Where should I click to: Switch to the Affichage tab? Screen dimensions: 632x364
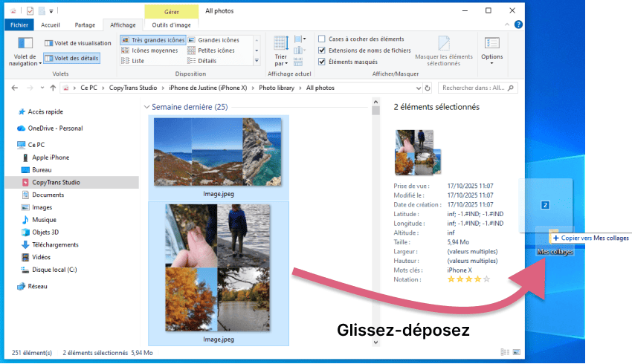123,25
